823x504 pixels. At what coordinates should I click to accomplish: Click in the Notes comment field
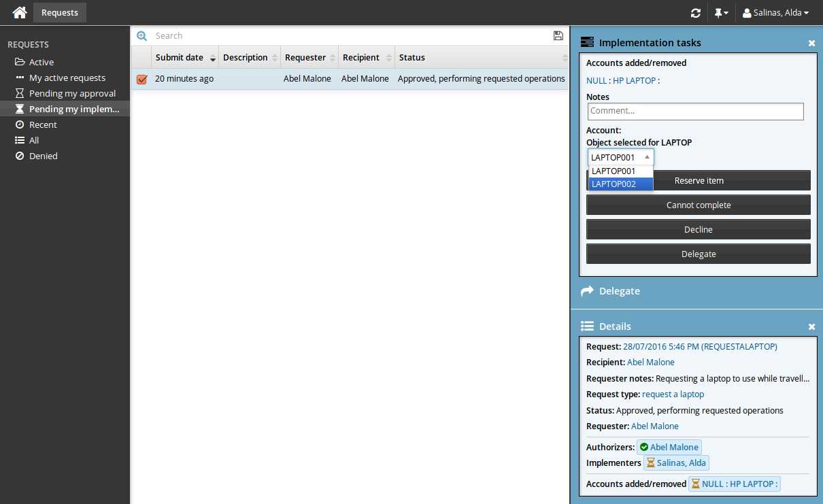click(695, 111)
